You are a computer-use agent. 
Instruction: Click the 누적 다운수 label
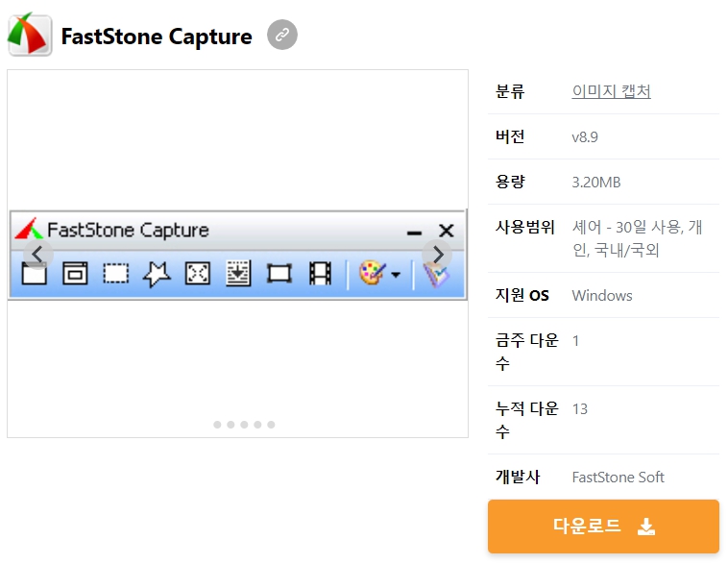click(x=526, y=420)
